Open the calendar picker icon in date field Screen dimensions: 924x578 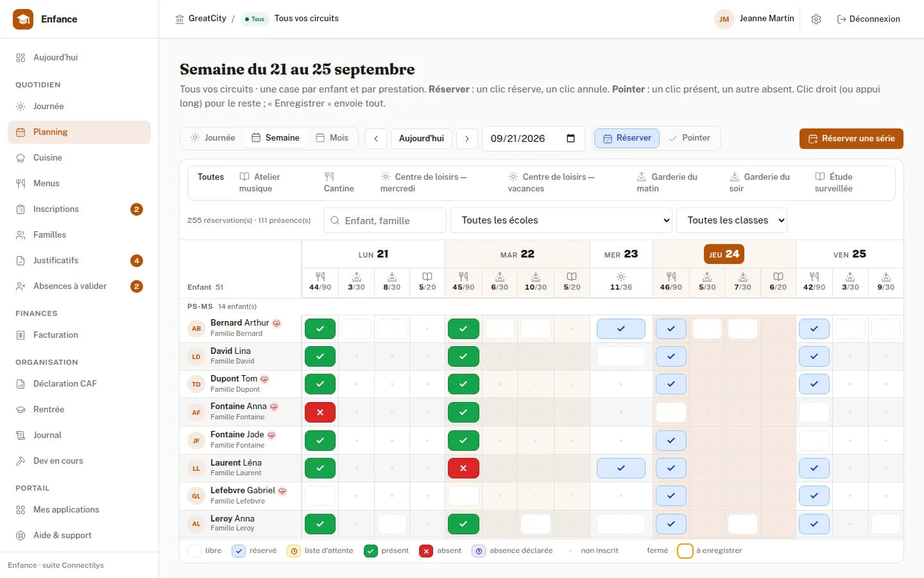571,139
